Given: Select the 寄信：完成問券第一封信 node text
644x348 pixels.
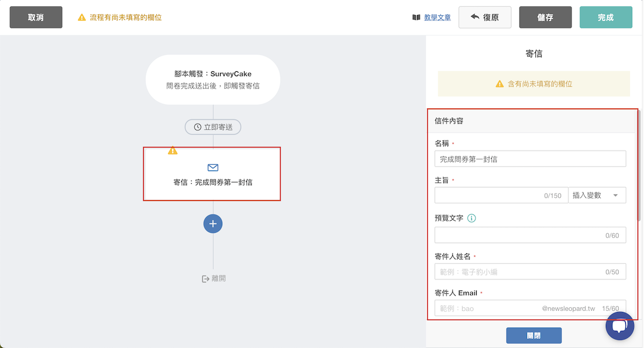Looking at the screenshot, I should (x=213, y=182).
